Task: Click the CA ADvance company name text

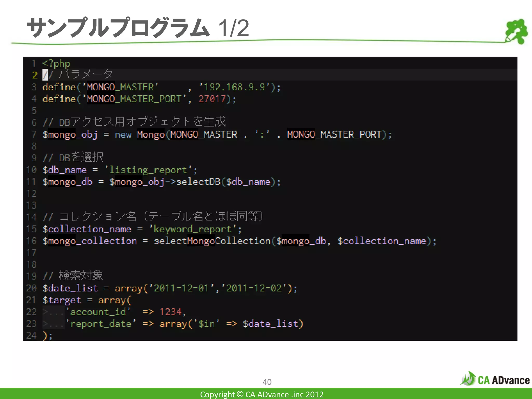Action: click(503, 380)
